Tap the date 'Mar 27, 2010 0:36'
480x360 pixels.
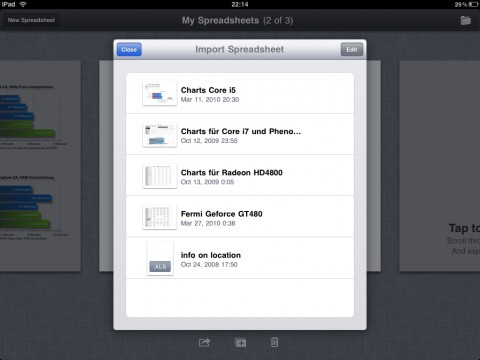(x=208, y=223)
